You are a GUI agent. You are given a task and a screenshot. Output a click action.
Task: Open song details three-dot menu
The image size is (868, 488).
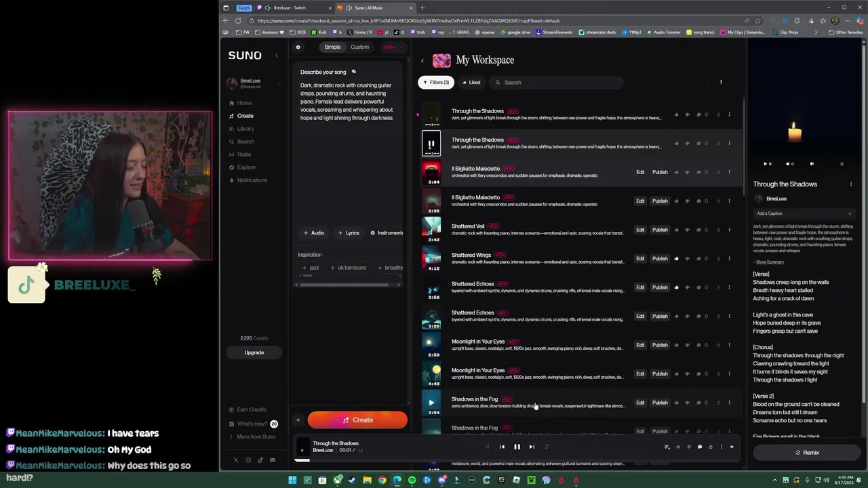(x=851, y=184)
